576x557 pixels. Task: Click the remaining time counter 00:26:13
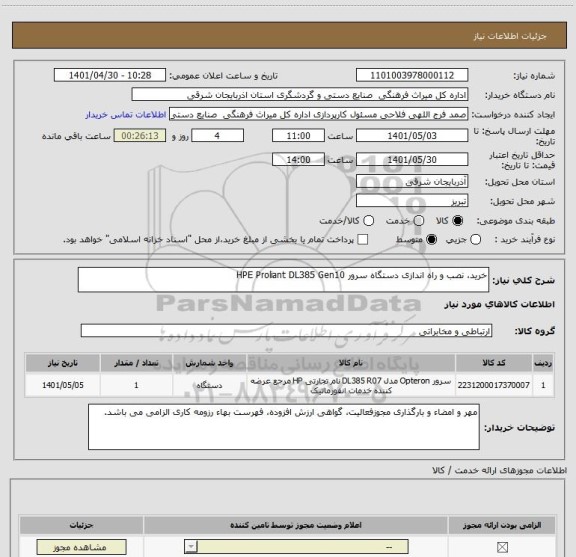pyautogui.click(x=140, y=136)
